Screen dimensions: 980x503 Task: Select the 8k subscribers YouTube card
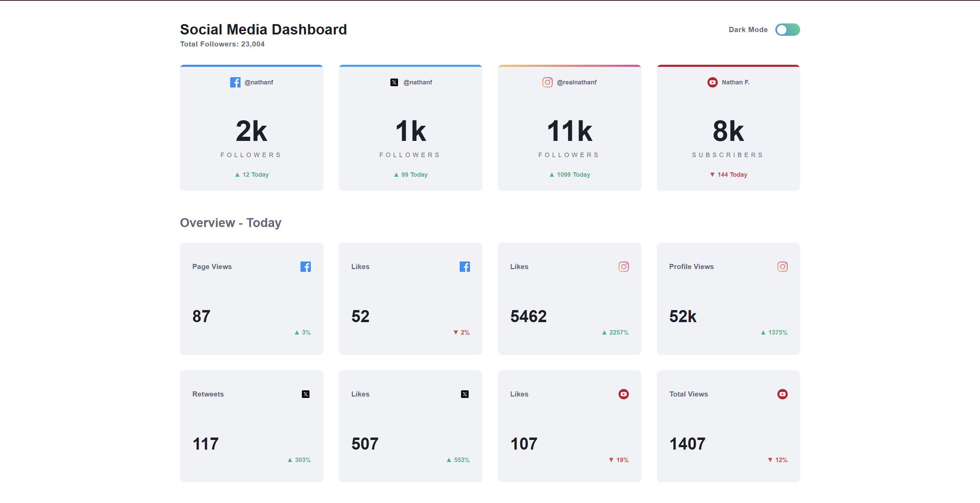click(x=728, y=129)
